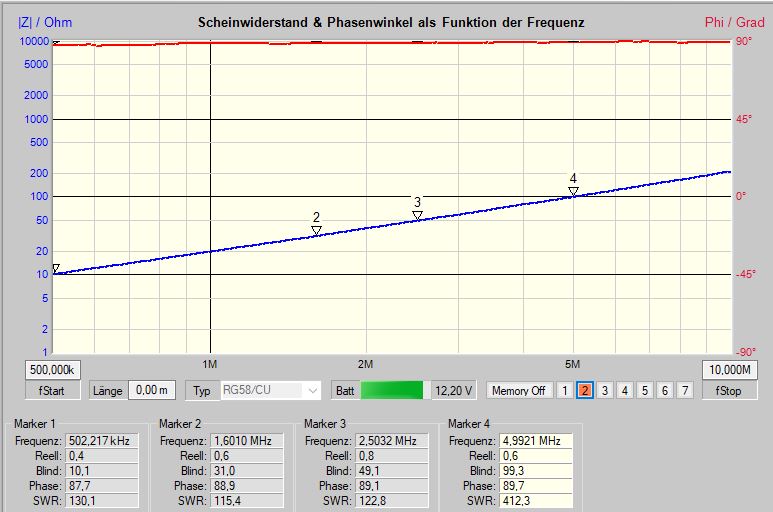The height and width of the screenshot is (512, 773).
Task: Click the Marker 1 Blind value 10,1
Action: (x=102, y=471)
